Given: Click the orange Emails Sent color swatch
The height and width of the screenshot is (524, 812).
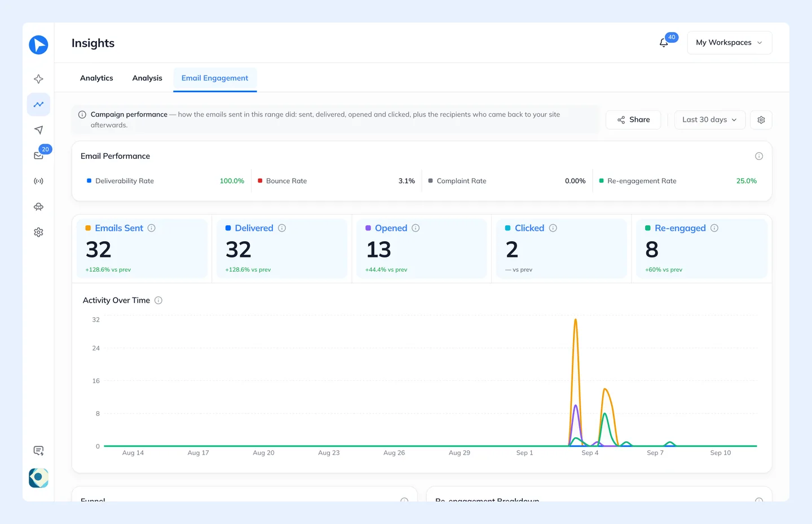Looking at the screenshot, I should (88, 228).
